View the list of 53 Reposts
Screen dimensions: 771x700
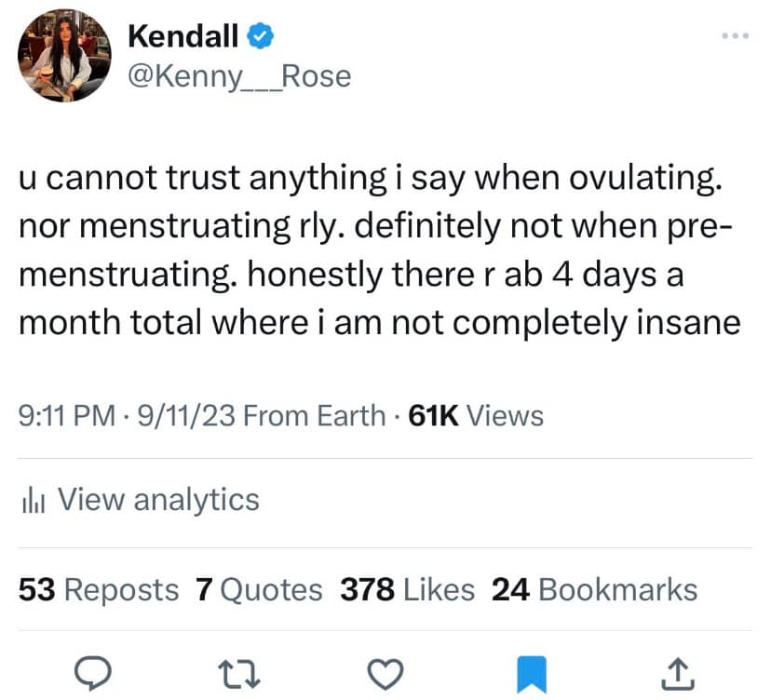98,589
